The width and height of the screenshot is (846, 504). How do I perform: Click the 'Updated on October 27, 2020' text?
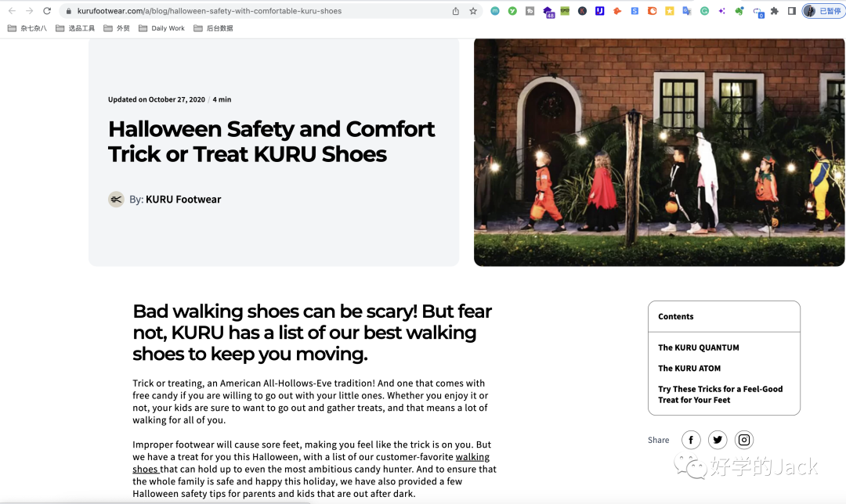tap(157, 99)
